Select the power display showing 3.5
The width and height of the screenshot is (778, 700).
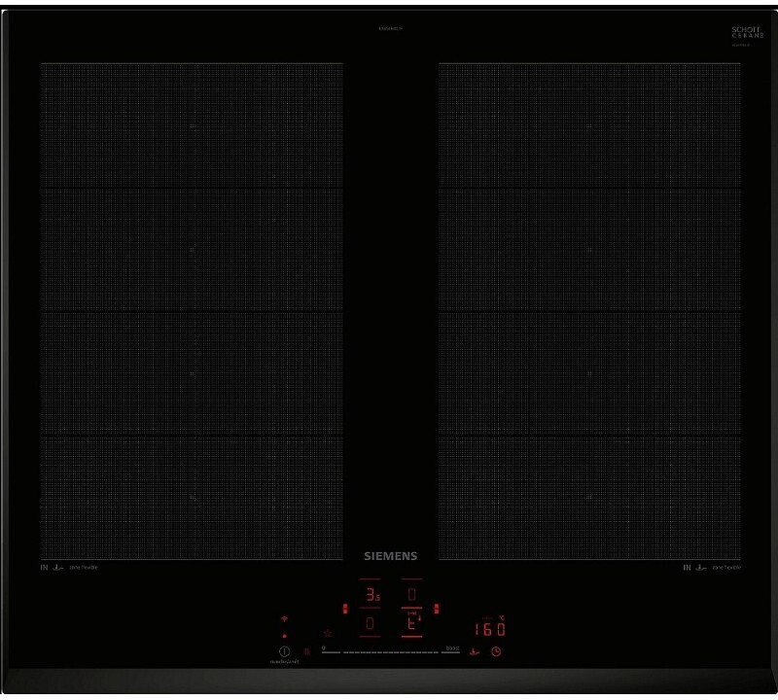tap(371, 592)
